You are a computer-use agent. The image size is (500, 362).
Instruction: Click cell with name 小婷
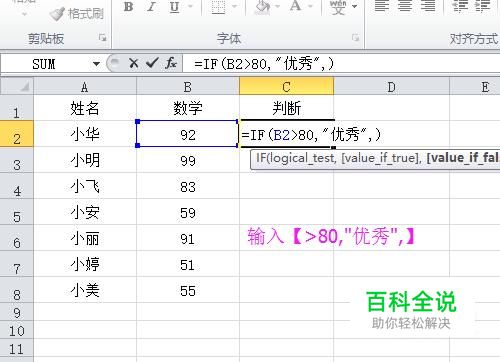click(x=85, y=264)
